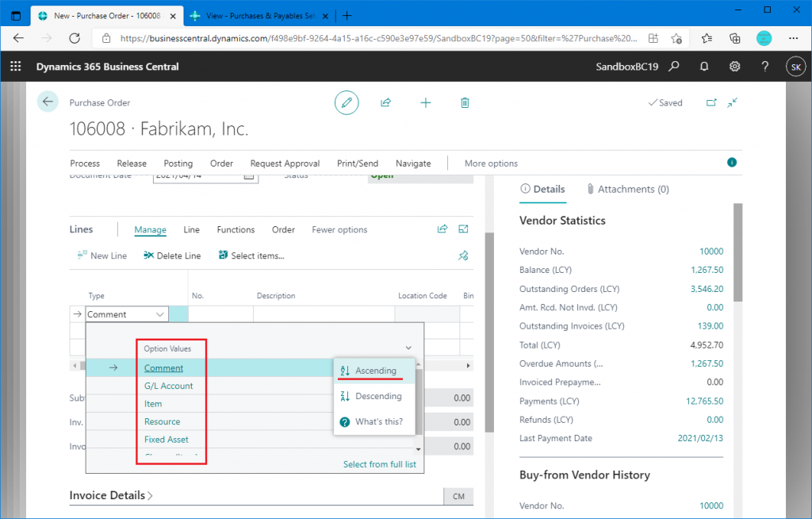Open the Process menu
This screenshot has width=812, height=519.
tap(85, 163)
